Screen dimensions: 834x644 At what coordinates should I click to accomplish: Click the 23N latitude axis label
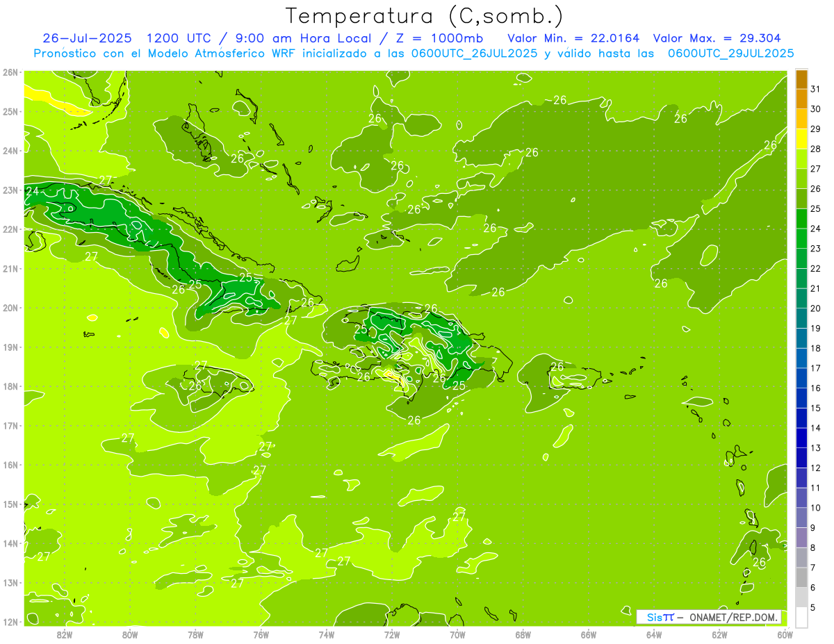pos(10,190)
